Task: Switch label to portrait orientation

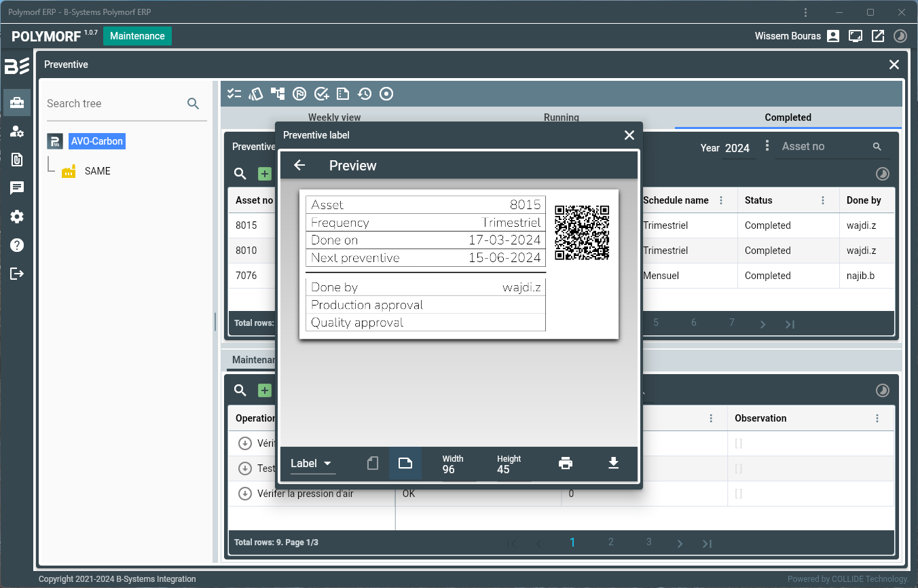Action: coord(372,463)
